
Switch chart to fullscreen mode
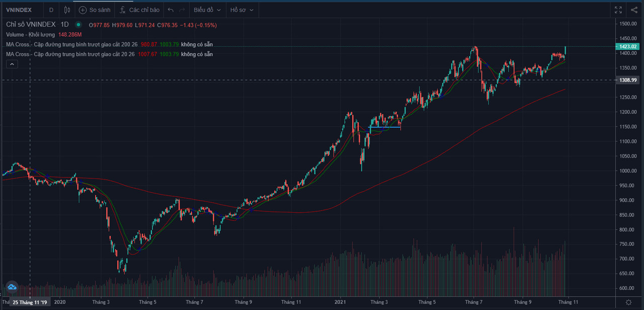point(618,10)
